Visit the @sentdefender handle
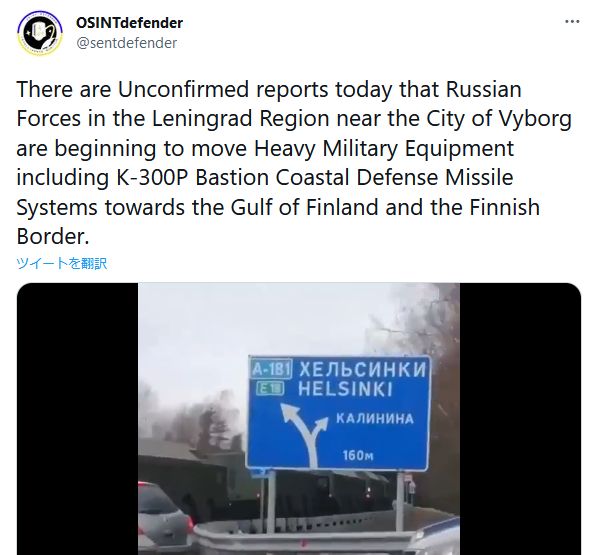This screenshot has width=597, height=555. pos(127,43)
